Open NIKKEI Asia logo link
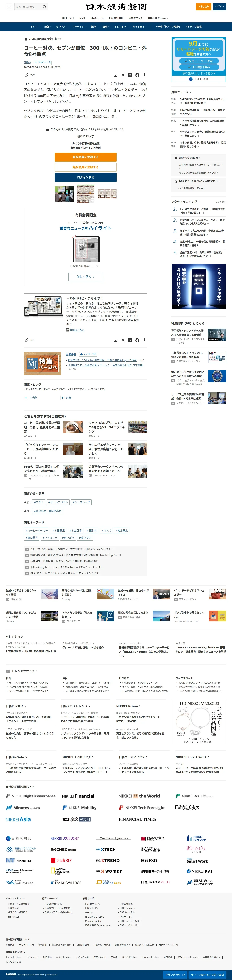Viewport: 232px width, 980px height. [x=18, y=819]
